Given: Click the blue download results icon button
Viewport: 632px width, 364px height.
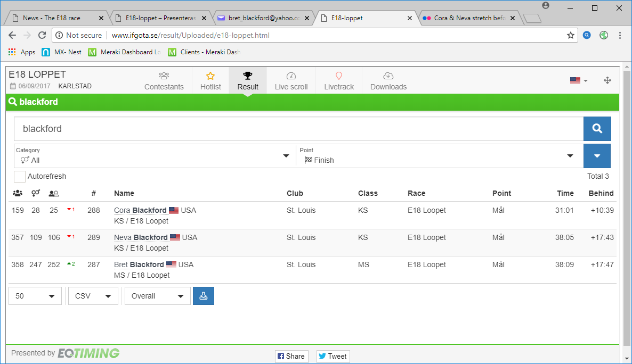Looking at the screenshot, I should (x=203, y=296).
